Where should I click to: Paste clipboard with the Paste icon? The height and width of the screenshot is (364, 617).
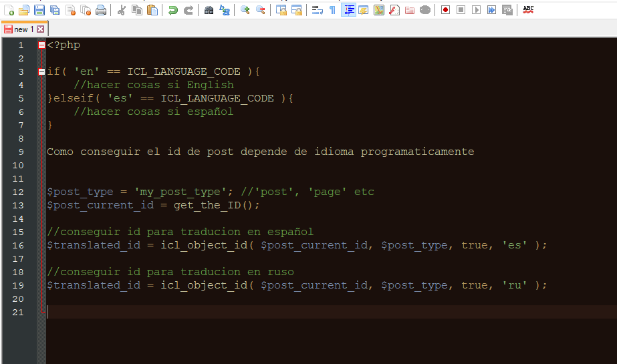pyautogui.click(x=152, y=10)
